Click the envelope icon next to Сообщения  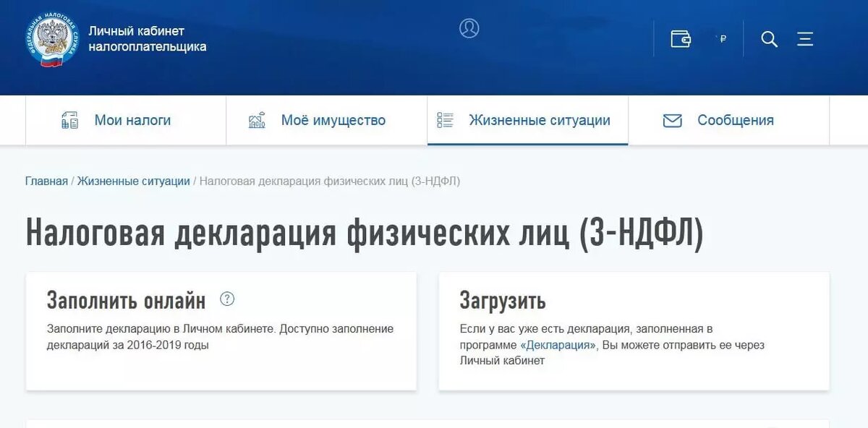click(x=672, y=120)
